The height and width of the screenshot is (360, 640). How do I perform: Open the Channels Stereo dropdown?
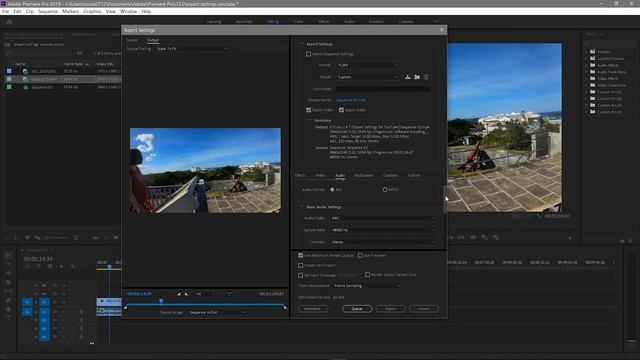click(x=382, y=242)
